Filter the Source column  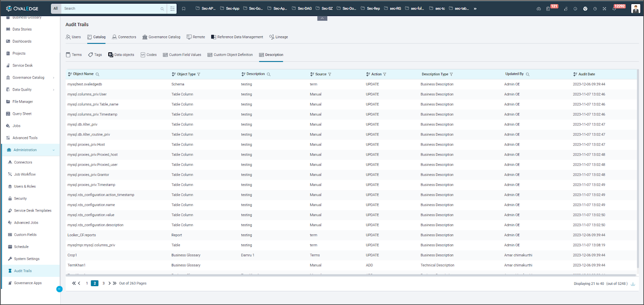click(330, 74)
